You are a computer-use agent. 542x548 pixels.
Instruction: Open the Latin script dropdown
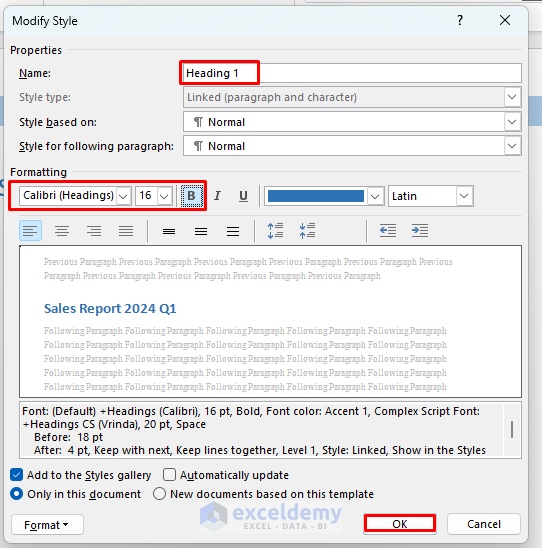(x=464, y=196)
